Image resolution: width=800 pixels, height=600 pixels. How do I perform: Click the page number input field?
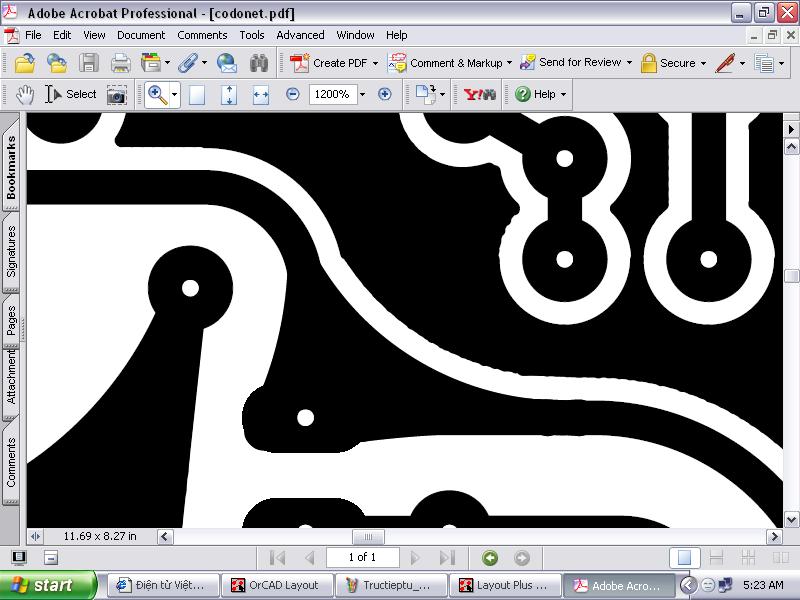(x=361, y=557)
